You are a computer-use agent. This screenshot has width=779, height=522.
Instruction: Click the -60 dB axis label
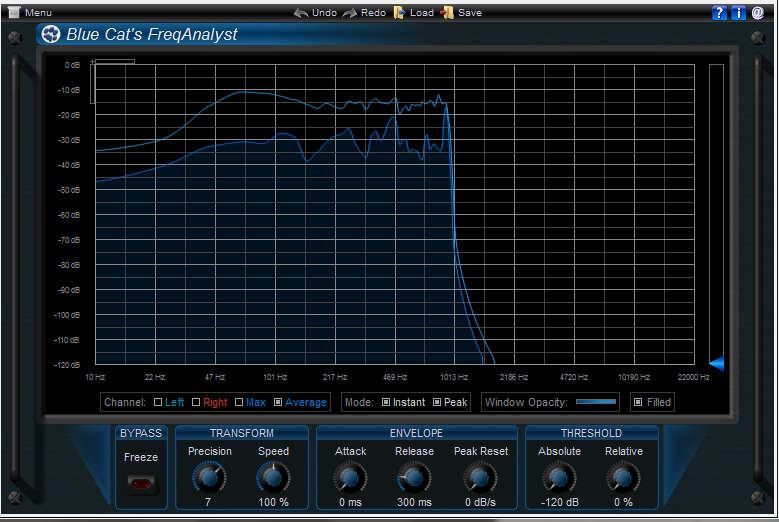(x=69, y=215)
